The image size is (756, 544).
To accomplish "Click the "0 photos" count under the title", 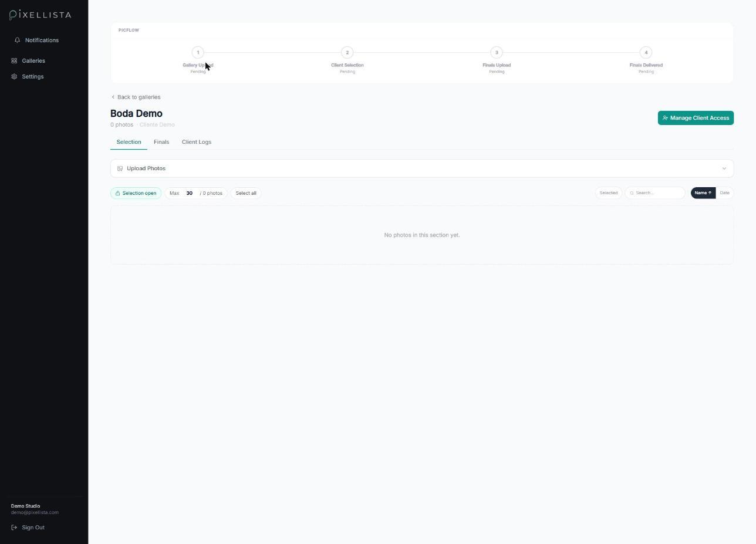I will (122, 125).
